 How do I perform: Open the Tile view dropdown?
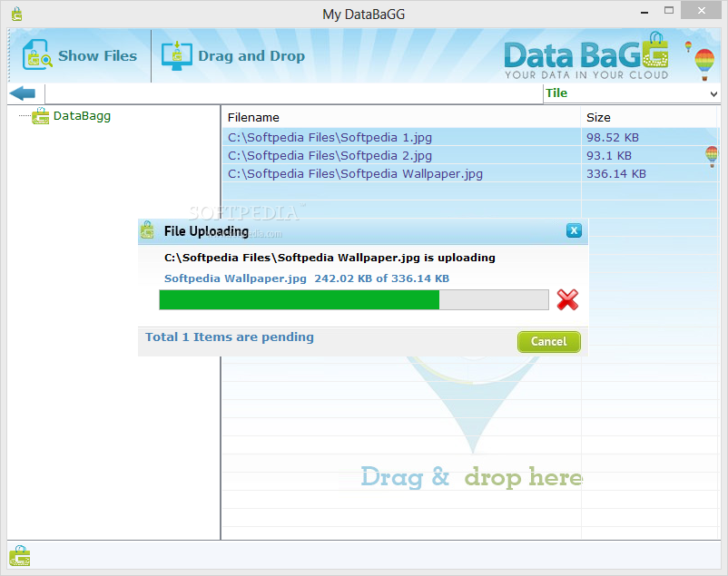tap(632, 93)
